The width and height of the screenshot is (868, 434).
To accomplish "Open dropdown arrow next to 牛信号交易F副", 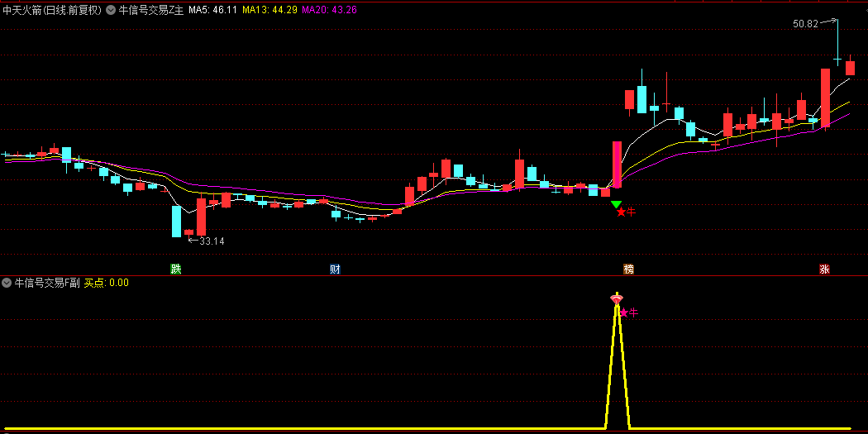I will pyautogui.click(x=7, y=283).
